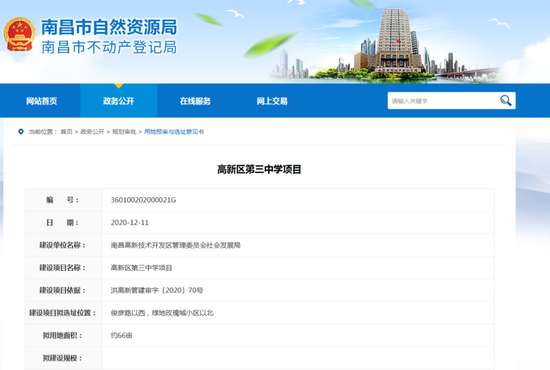Click the 首页 breadcrumb link
The image size is (550, 370).
point(66,132)
